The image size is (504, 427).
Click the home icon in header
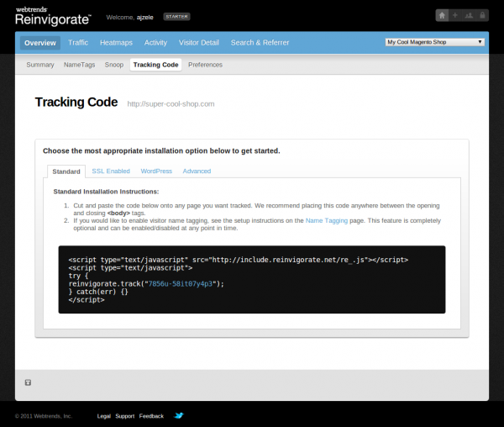tap(442, 15)
